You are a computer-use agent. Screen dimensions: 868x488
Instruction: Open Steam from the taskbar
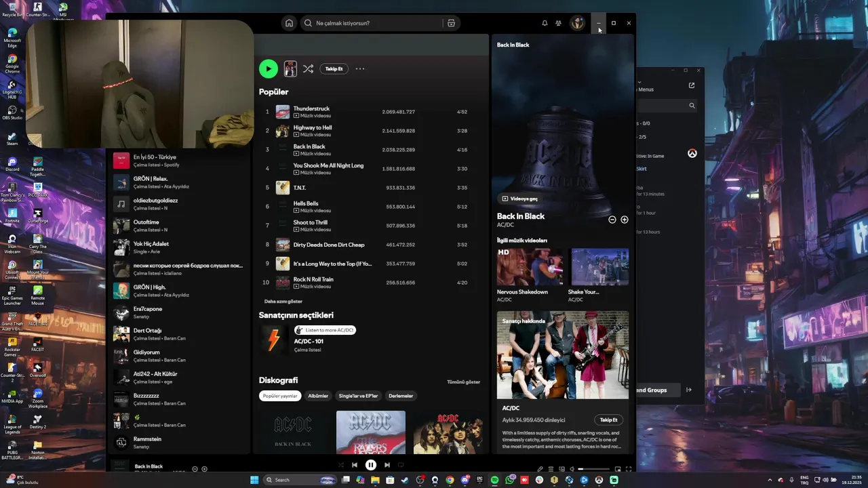click(x=405, y=480)
